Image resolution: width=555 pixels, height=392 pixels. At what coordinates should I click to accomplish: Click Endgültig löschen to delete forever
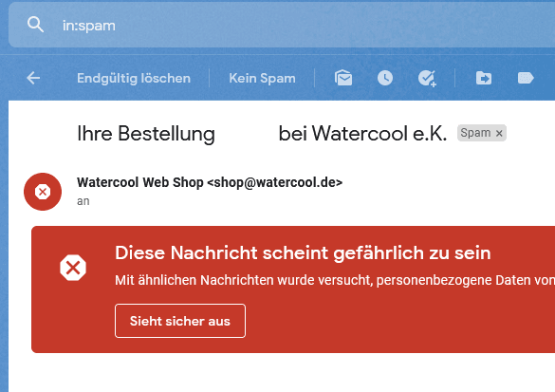[134, 78]
